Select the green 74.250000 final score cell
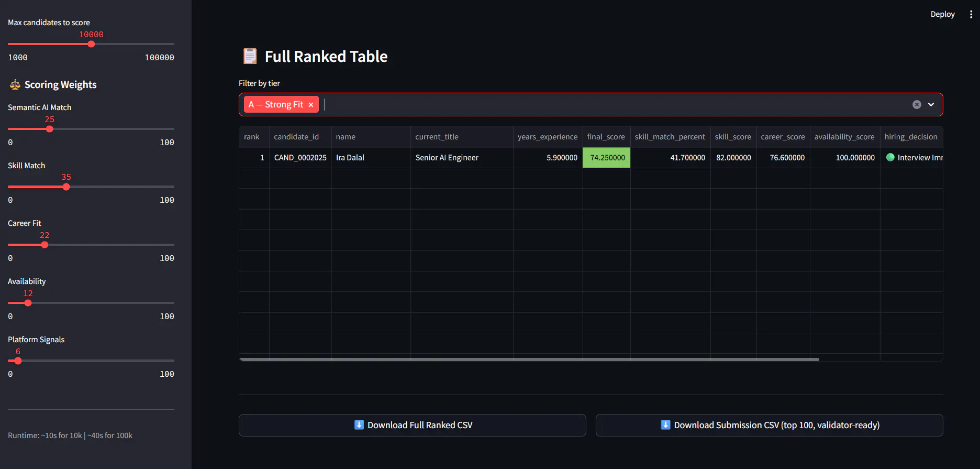Viewport: 980px width, 469px height. 606,158
